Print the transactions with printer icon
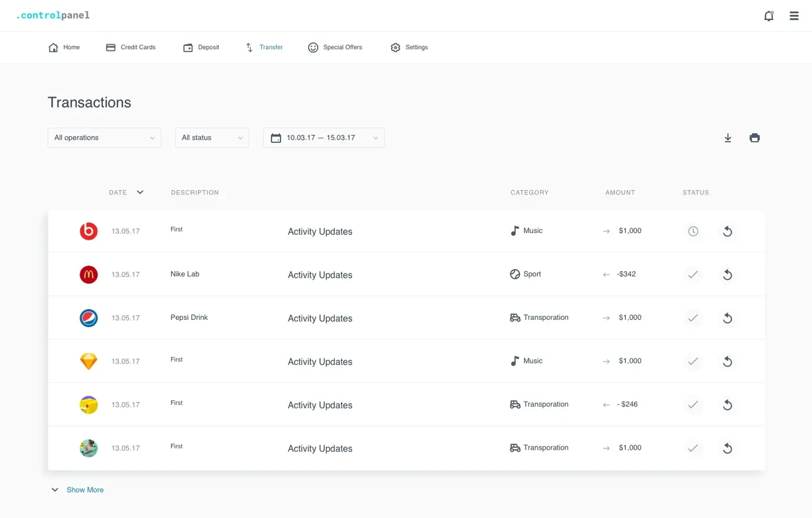The width and height of the screenshot is (812, 518). pyautogui.click(x=754, y=138)
